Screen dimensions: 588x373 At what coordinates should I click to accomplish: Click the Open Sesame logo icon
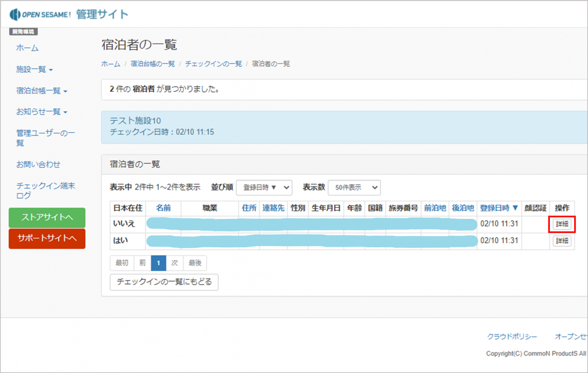15,14
